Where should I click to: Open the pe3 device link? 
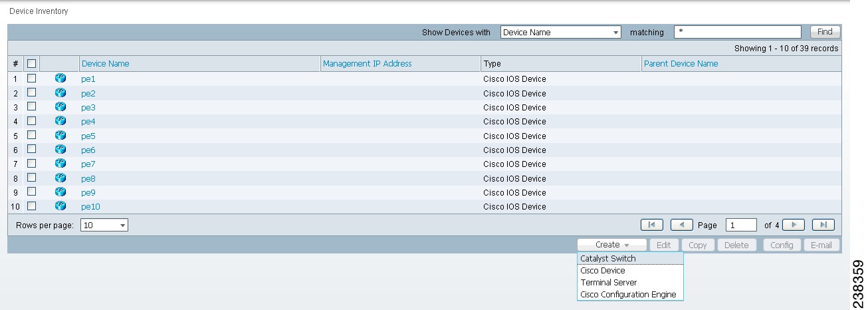pyautogui.click(x=88, y=107)
